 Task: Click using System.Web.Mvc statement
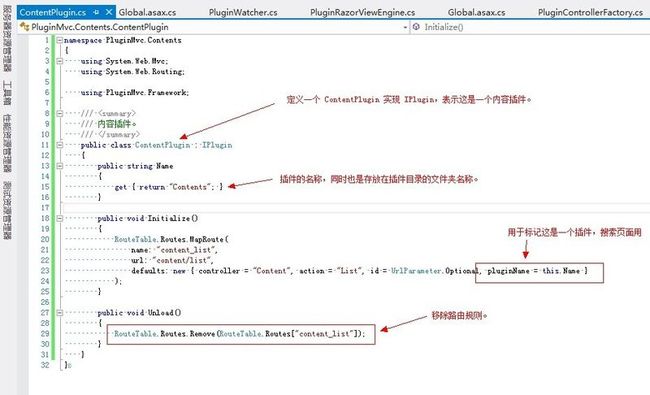[x=124, y=61]
